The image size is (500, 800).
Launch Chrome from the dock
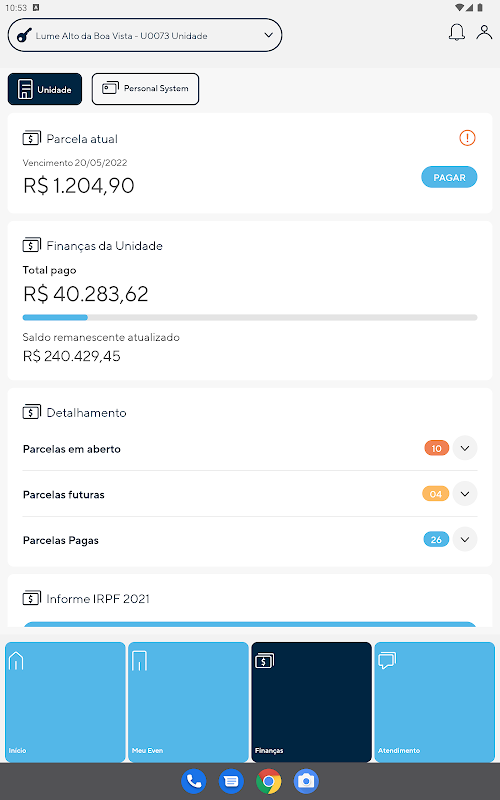[x=269, y=781]
